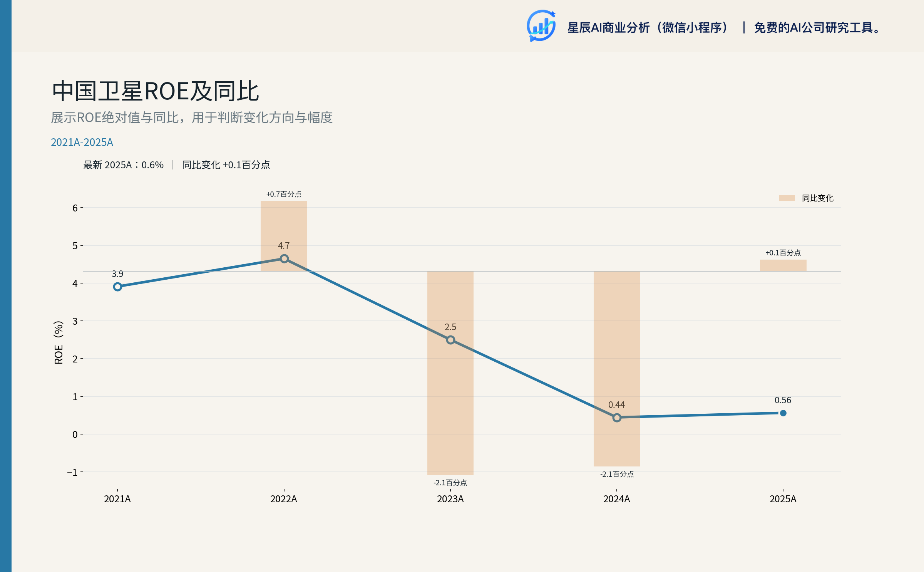The image size is (924, 572).
Task: Click the 3.9 value label
Action: click(x=117, y=274)
